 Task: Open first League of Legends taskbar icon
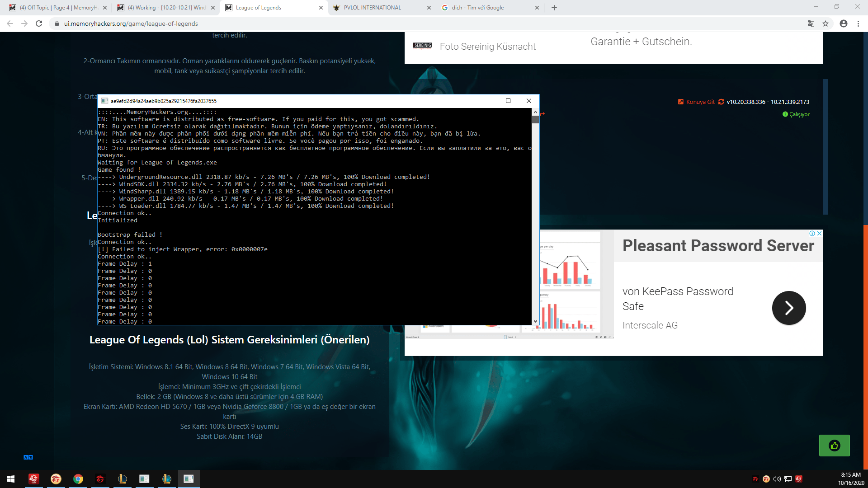pos(123,479)
